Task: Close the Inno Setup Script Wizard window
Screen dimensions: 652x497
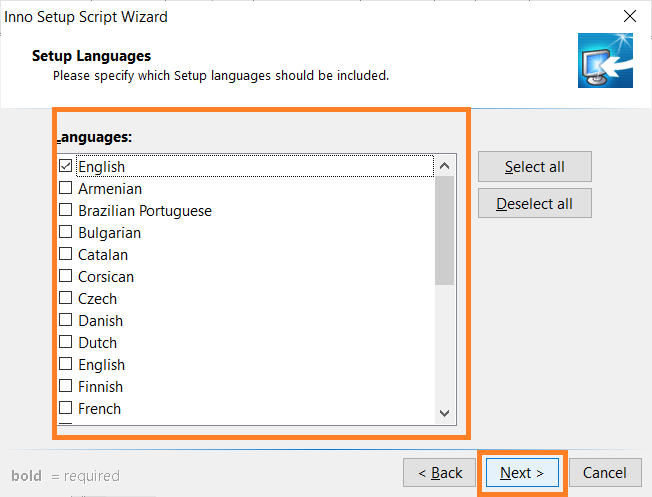Action: click(x=630, y=17)
